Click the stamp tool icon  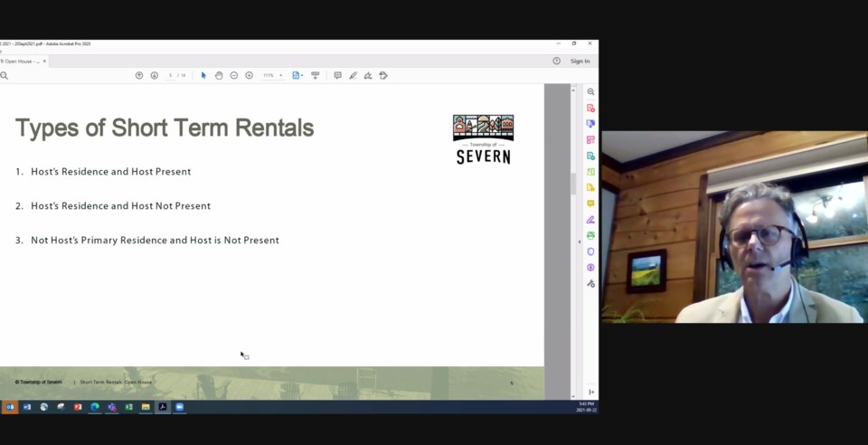point(383,75)
